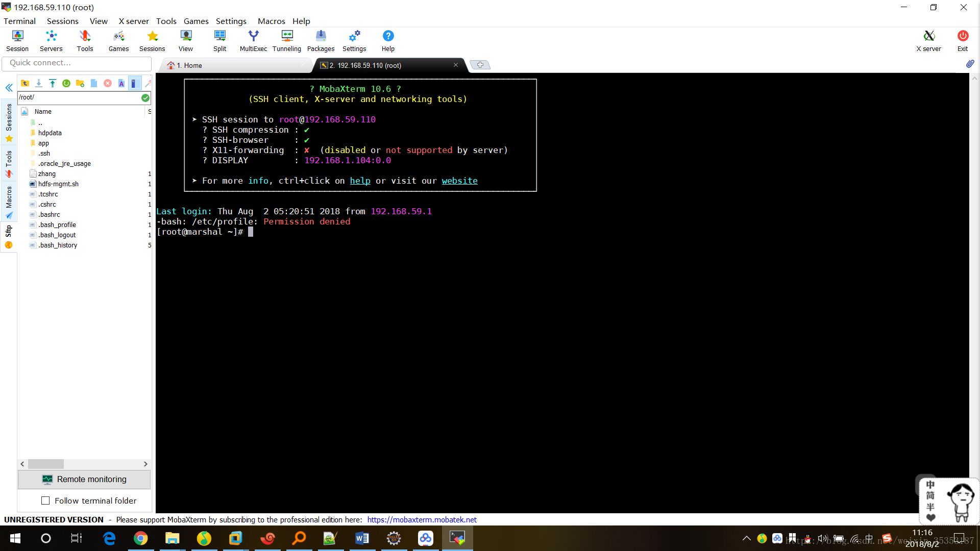Open the Help toolbar button
Viewport: 980px width, 551px height.
click(388, 41)
